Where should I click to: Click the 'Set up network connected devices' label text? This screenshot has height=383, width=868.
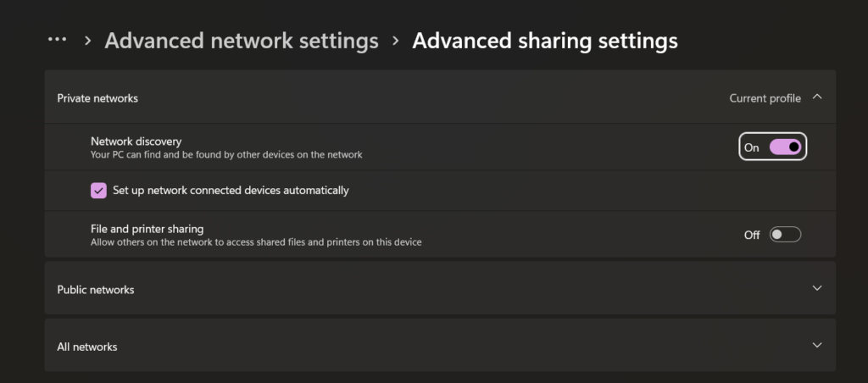(x=231, y=191)
